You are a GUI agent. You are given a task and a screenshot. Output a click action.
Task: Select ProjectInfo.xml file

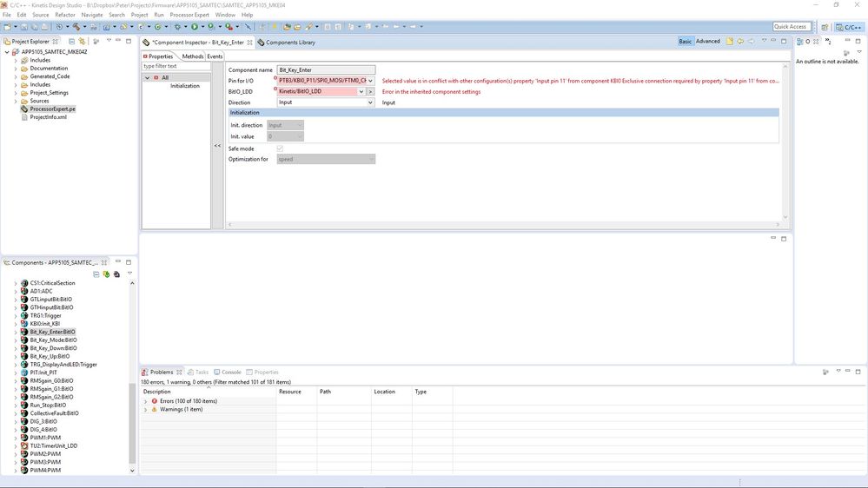[x=48, y=117]
